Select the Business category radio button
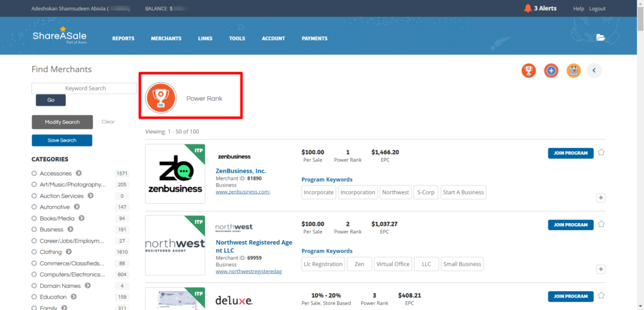This screenshot has height=310, width=644. click(35, 230)
